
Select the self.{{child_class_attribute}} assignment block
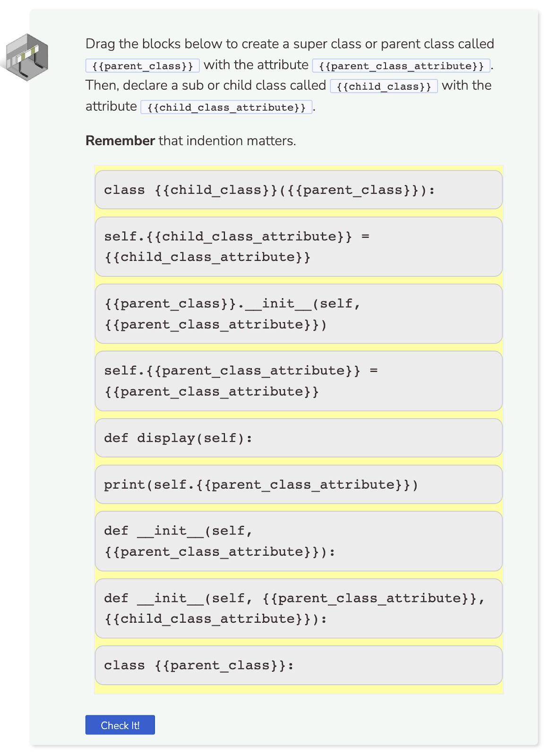[x=299, y=246]
